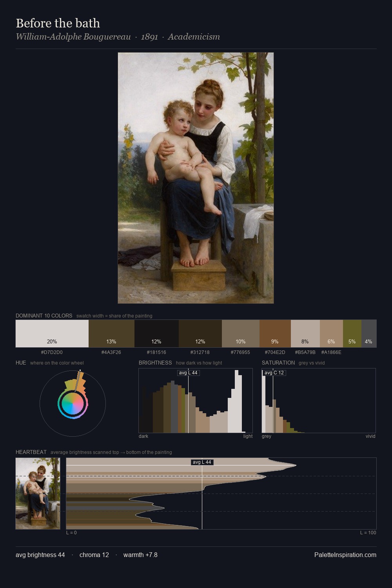Click 'how dark vs how light' caption
Viewport: 392px width, 588px height.
pos(199,363)
